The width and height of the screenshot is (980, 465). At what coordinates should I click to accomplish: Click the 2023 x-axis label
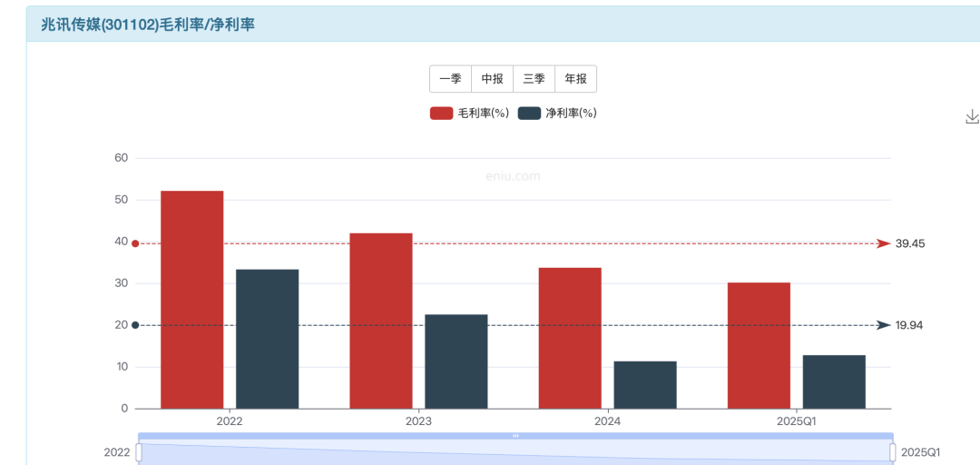coord(418,421)
